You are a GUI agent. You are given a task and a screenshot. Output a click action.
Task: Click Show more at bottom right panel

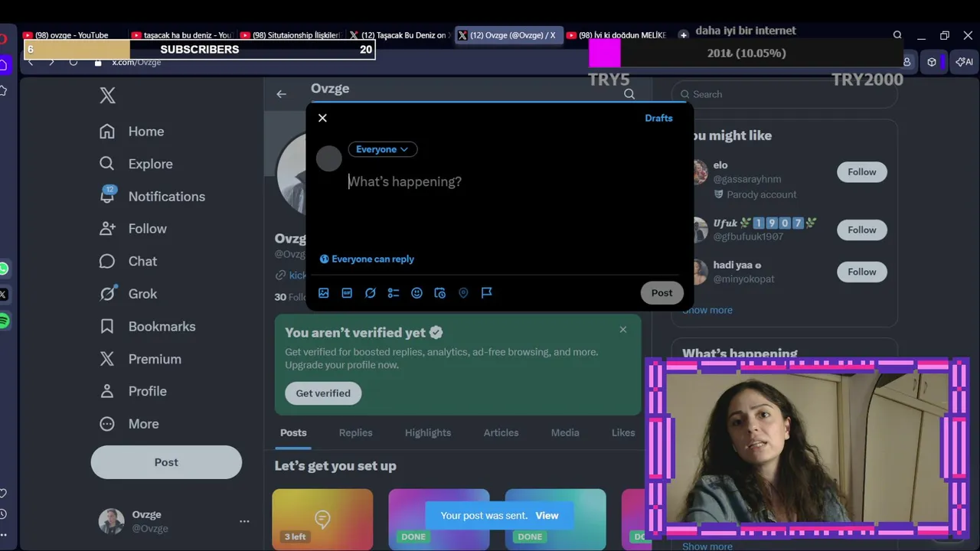(708, 546)
